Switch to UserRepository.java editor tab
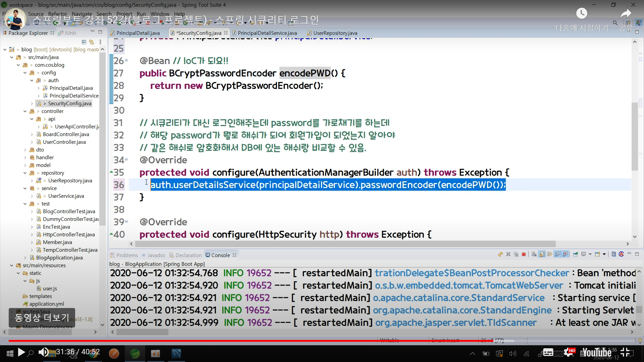This screenshot has width=644, height=362. point(332,33)
